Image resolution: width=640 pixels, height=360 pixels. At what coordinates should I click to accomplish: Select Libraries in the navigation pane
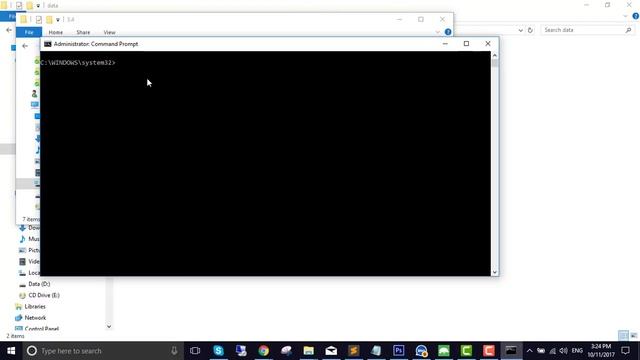pyautogui.click(x=35, y=307)
